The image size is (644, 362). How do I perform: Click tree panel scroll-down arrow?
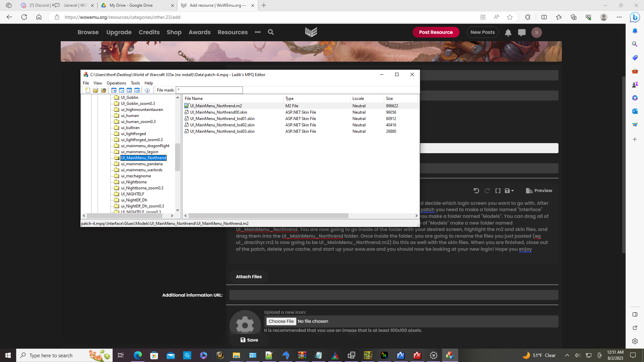(x=178, y=210)
